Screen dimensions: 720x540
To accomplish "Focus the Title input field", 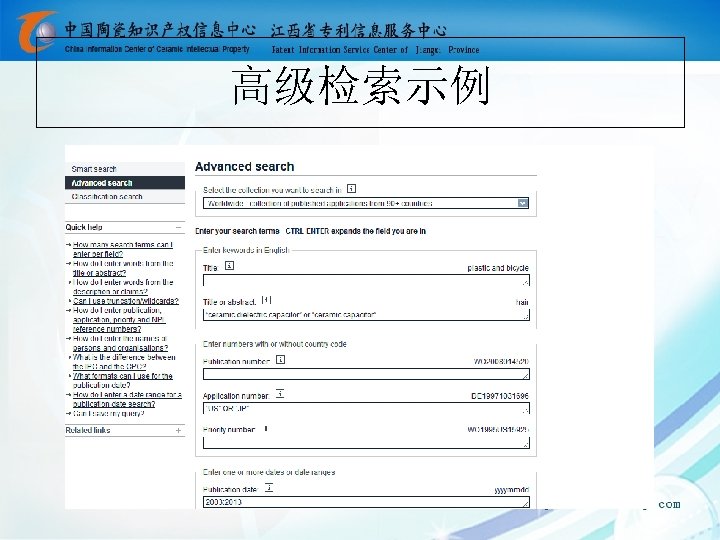I will point(366,280).
